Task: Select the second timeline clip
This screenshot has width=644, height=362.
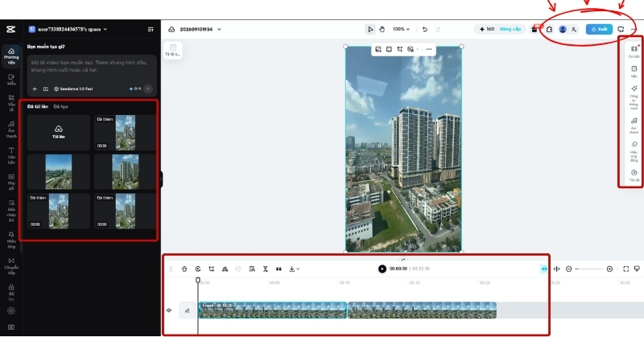Action: click(x=422, y=311)
